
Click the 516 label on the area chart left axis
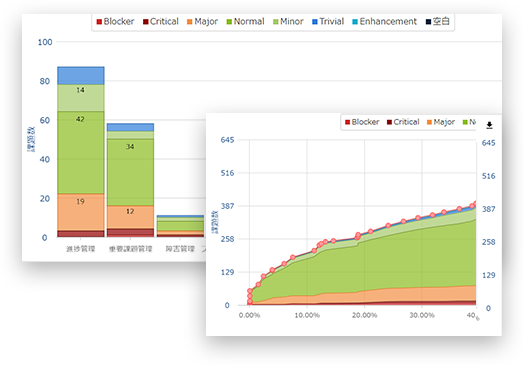227,173
